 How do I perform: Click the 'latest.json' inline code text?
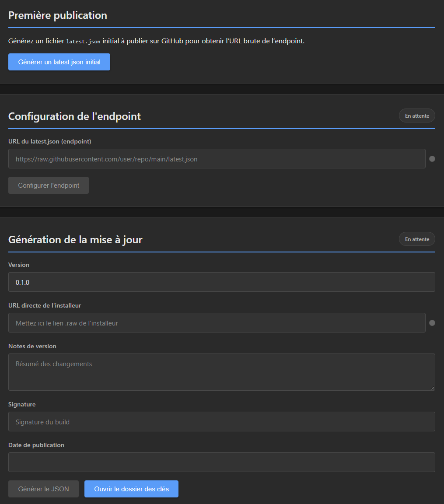point(83,42)
